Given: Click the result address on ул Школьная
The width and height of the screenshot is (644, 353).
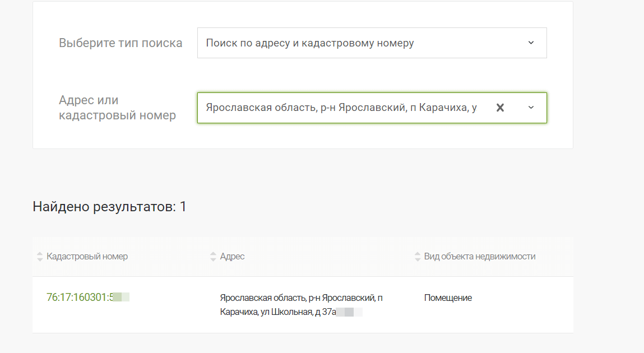Looking at the screenshot, I should tap(277, 312).
